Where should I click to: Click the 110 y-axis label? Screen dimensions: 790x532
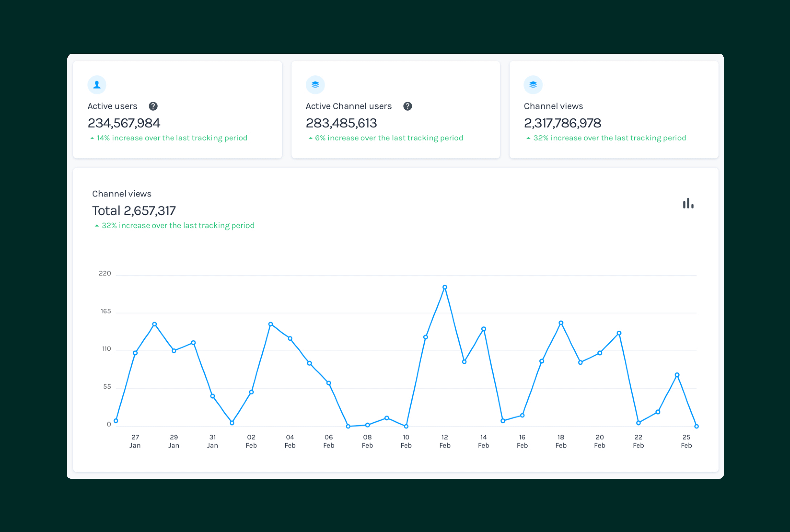pyautogui.click(x=106, y=349)
